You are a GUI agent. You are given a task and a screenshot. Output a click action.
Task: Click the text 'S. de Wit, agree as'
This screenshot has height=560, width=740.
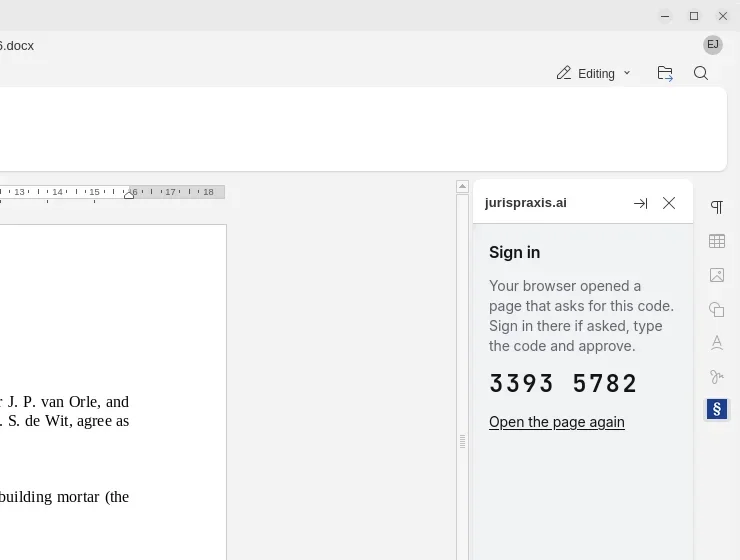[68, 421]
